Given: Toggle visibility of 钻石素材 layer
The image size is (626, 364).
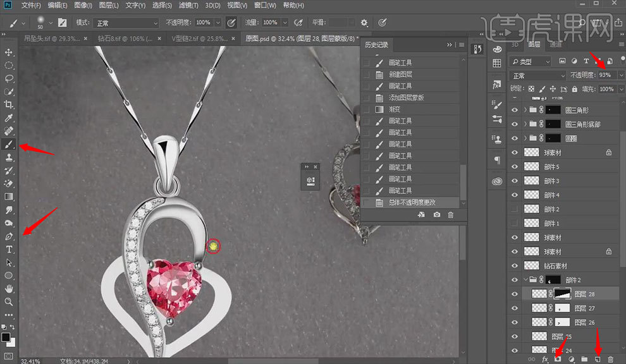Looking at the screenshot, I should tap(515, 266).
